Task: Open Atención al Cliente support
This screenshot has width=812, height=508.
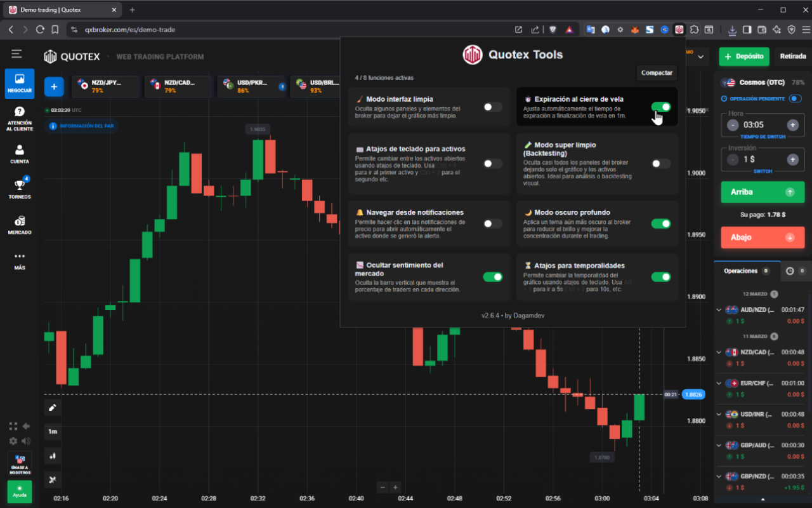Action: 20,119
